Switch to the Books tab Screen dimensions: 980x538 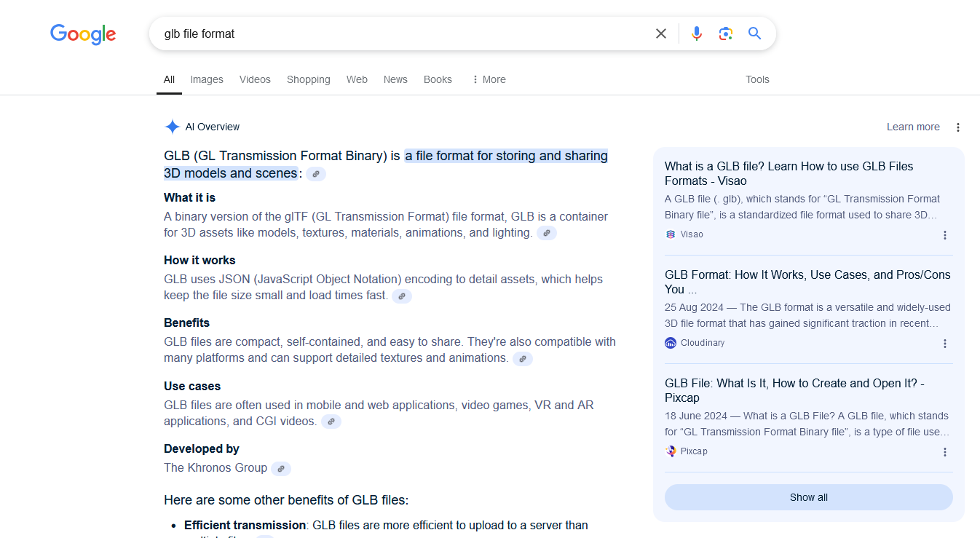(x=438, y=79)
